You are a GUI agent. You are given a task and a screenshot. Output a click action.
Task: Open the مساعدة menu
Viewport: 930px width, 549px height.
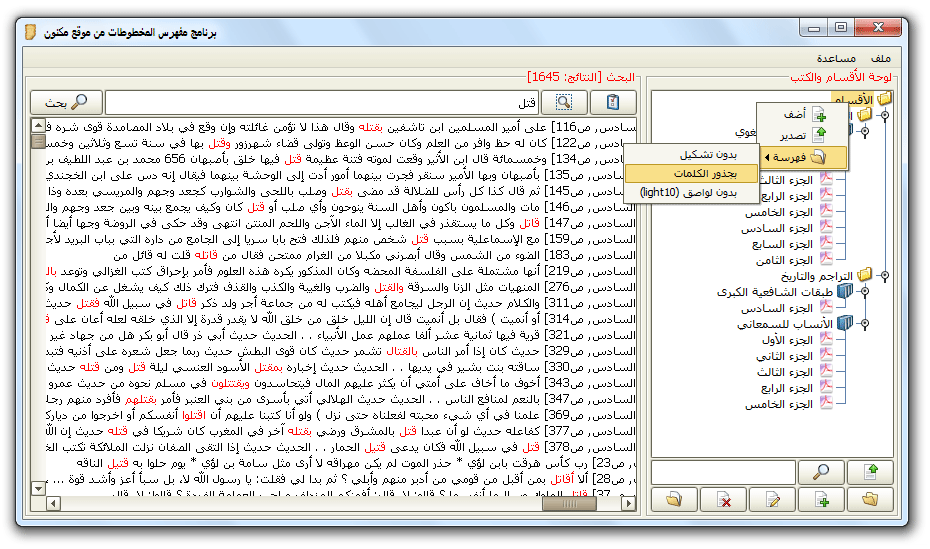click(836, 58)
